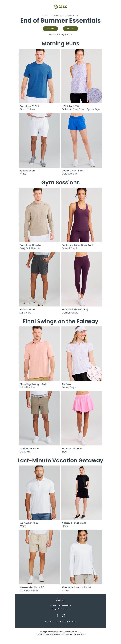Viewport: 121px width, 644px height.
Task: Click the Carrollton Hoodie product name
Action: (30, 245)
